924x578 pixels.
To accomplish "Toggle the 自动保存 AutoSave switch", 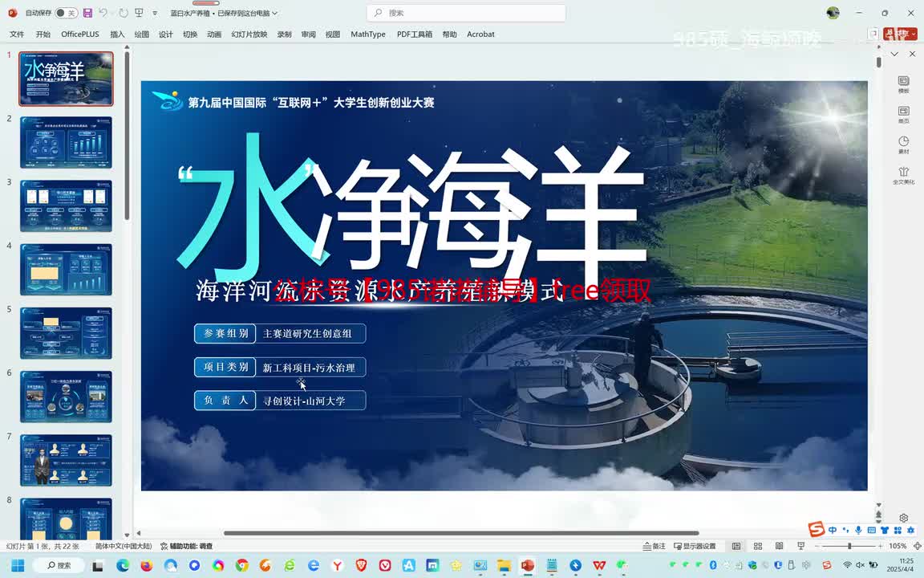I will click(66, 13).
